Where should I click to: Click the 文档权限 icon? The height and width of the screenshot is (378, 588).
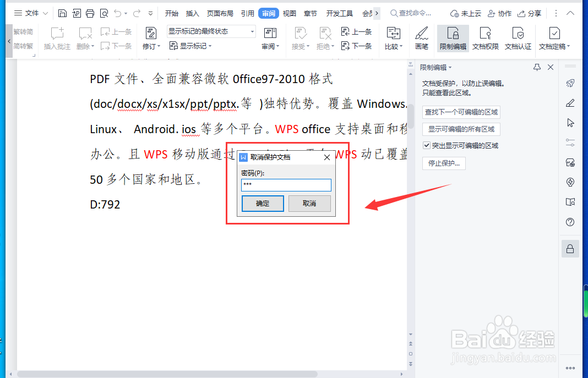[485, 38]
